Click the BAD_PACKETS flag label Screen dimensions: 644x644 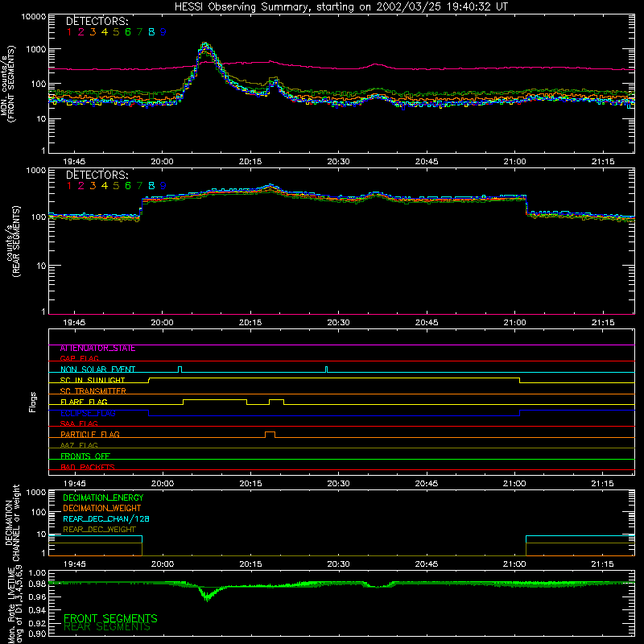coord(88,467)
